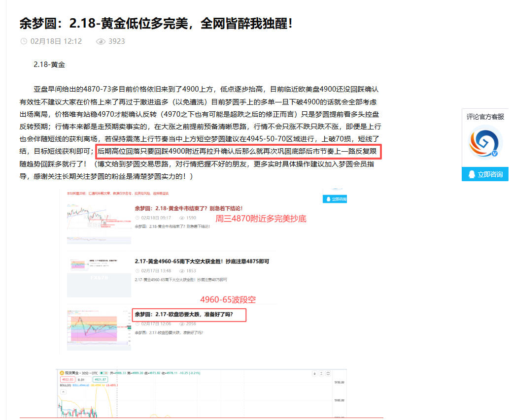Click the publish time 02月18日 12:12
The image size is (511, 420).
56,41
